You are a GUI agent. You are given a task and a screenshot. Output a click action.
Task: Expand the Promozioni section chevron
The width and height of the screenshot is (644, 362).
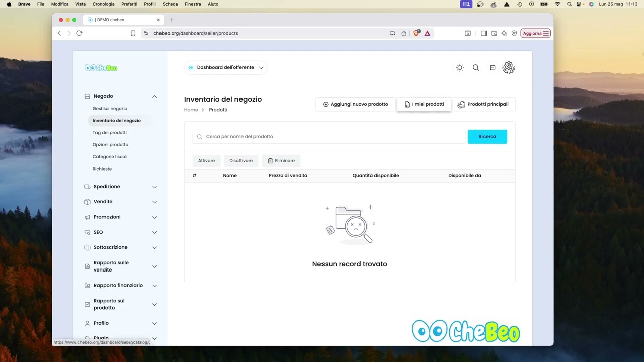click(155, 217)
